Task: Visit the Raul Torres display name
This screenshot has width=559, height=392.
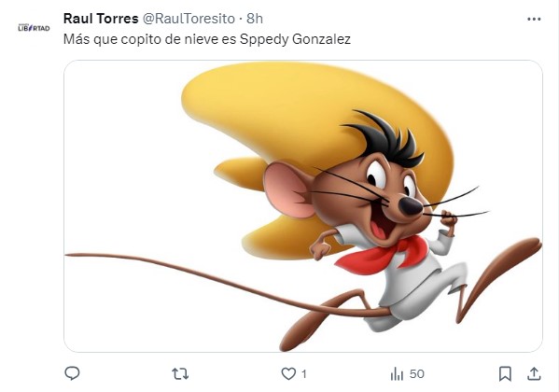Action: pyautogui.click(x=101, y=18)
